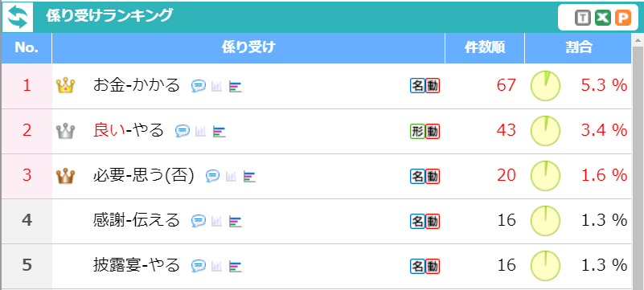This screenshot has width=644, height=290.
Task: Click the trend graph icon next to お金-かかる
Action: pyautogui.click(x=216, y=86)
